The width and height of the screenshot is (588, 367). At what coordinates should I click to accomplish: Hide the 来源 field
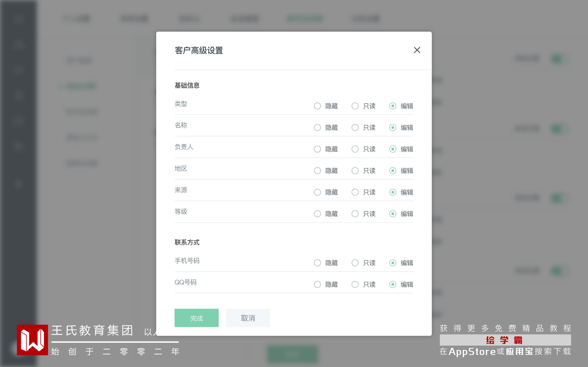(317, 192)
